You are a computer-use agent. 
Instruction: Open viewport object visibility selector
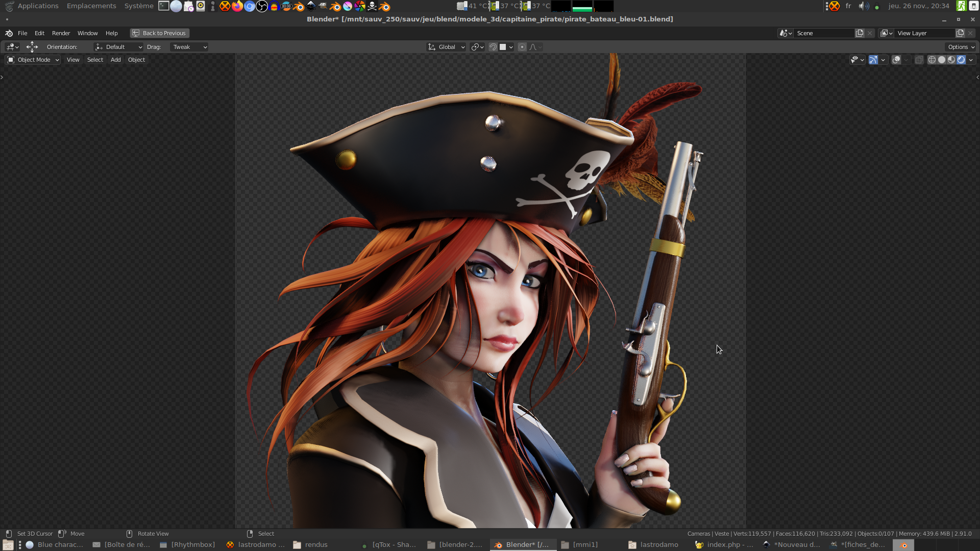857,60
